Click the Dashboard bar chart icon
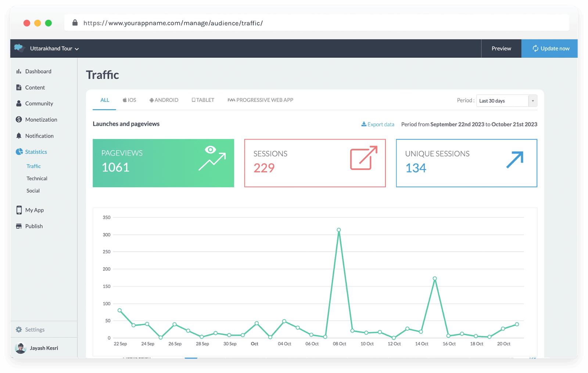Image resolution: width=588 pixels, height=373 pixels. click(x=19, y=71)
